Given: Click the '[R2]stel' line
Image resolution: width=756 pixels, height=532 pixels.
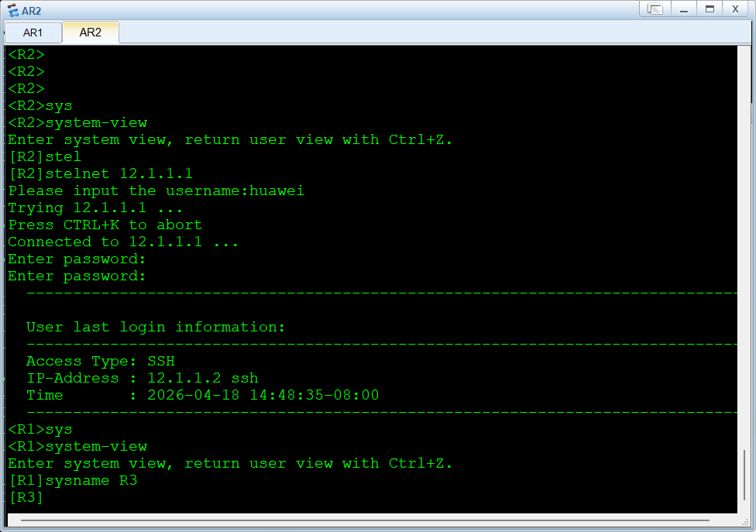Looking at the screenshot, I should (x=45, y=156).
